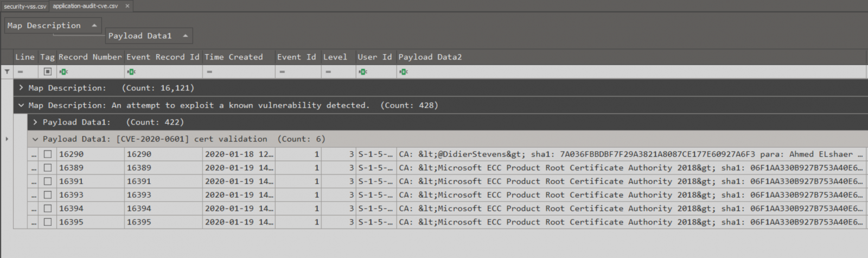The width and height of the screenshot is (868, 258).
Task: Collapse the CVE-2020-0601 cert validation group
Action: pyautogui.click(x=35, y=139)
